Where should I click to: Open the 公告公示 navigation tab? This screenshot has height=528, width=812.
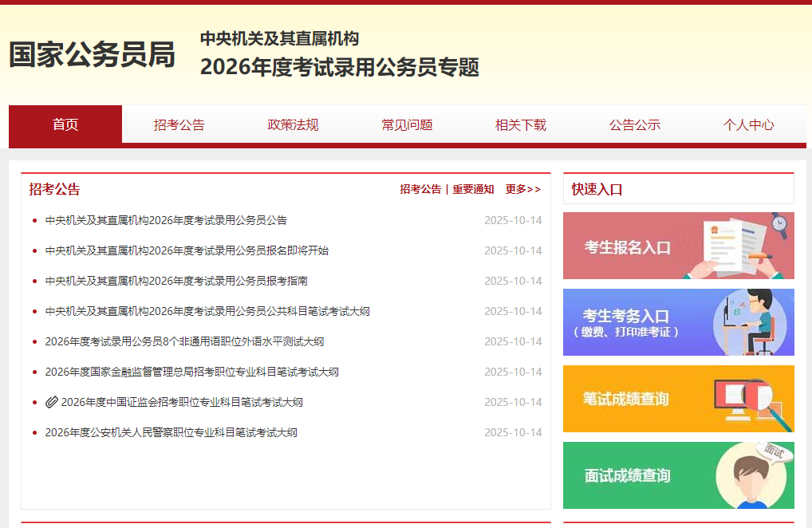point(634,125)
